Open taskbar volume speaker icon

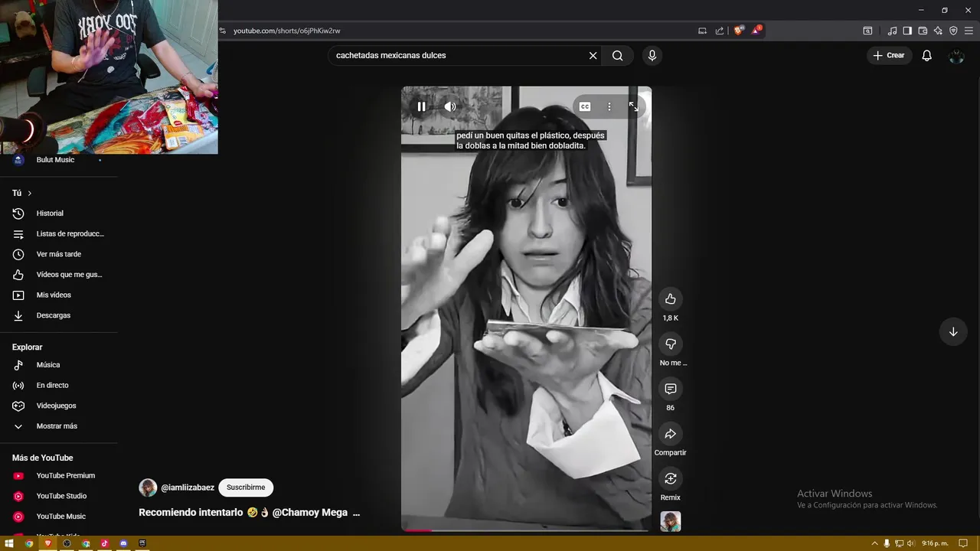(910, 543)
